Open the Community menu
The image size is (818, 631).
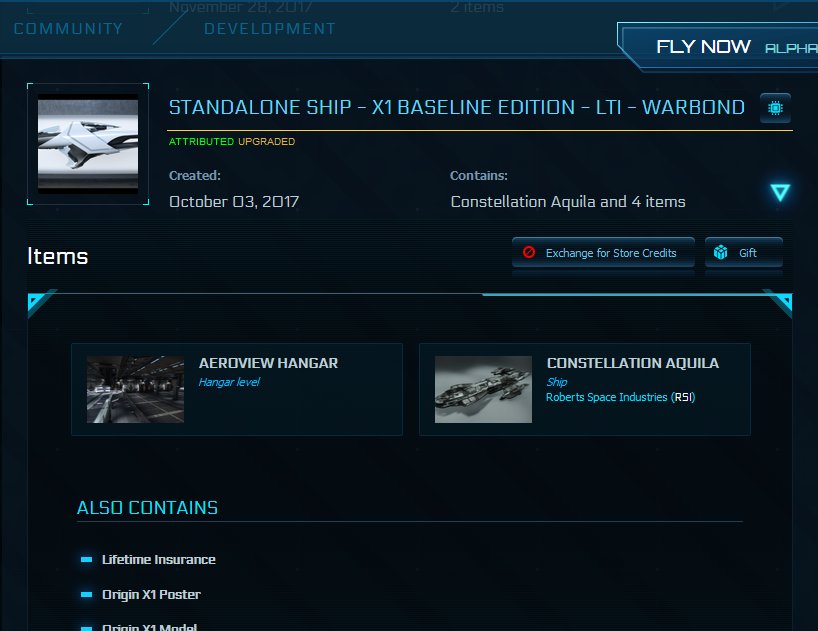[68, 29]
